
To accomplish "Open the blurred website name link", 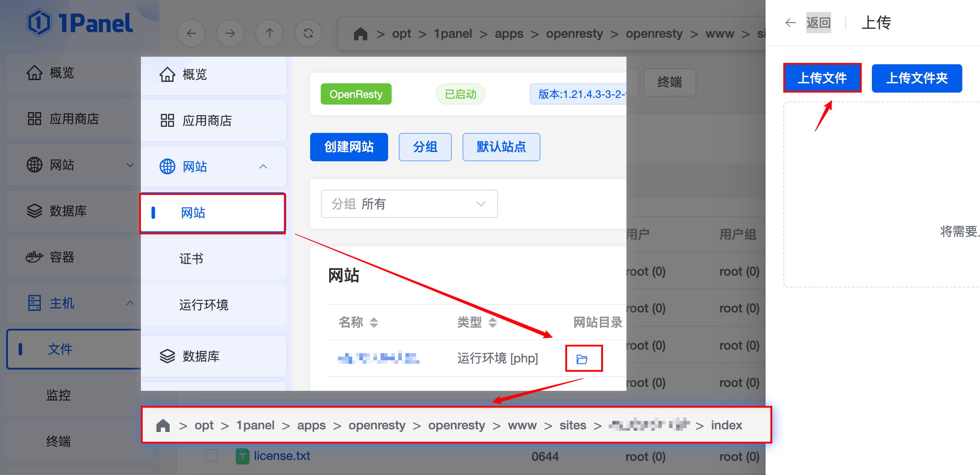I will pyautogui.click(x=379, y=358).
